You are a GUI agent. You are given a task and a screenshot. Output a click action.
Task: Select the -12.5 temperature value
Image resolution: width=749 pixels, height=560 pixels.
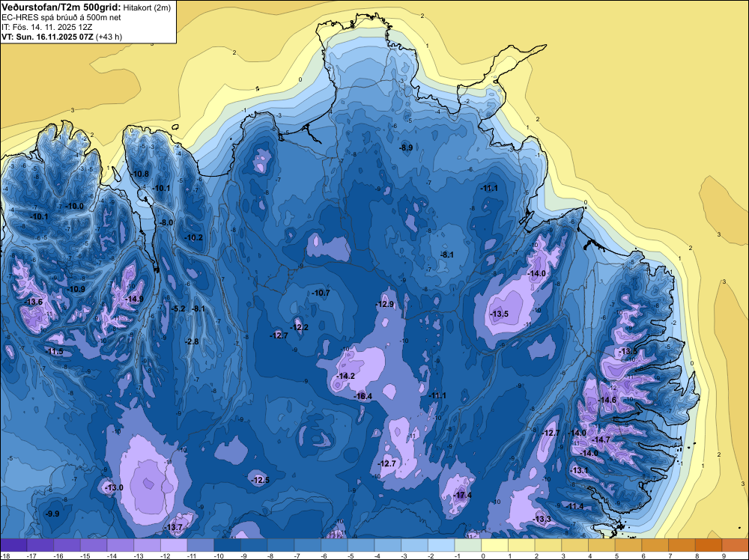[x=261, y=481]
